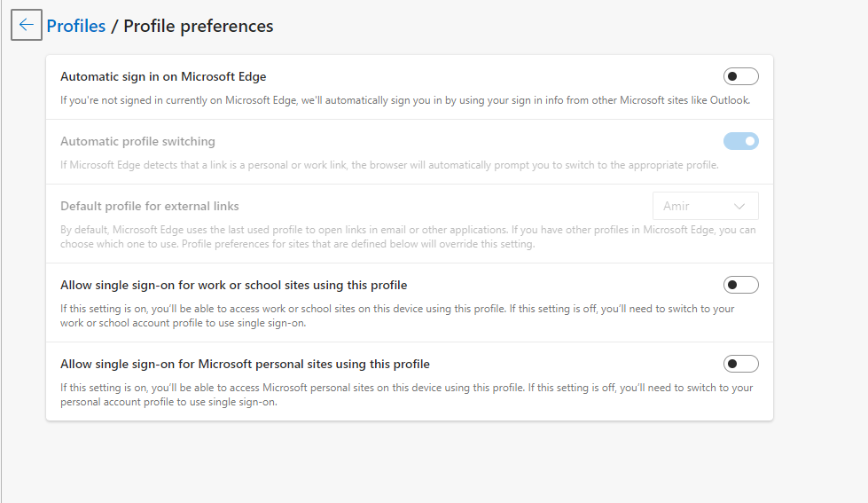
Task: Click the Default profile for external links label
Action: pyautogui.click(x=150, y=206)
